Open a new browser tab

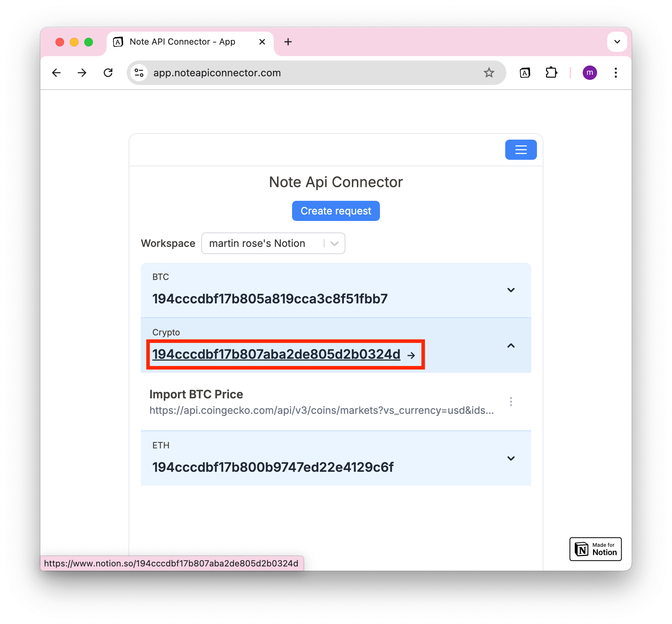tap(288, 42)
